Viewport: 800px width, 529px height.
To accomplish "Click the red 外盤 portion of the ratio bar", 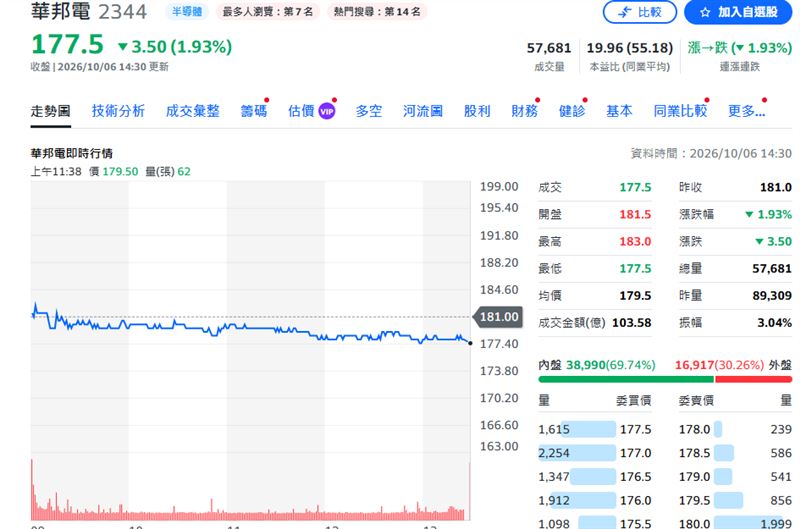I will [x=754, y=380].
